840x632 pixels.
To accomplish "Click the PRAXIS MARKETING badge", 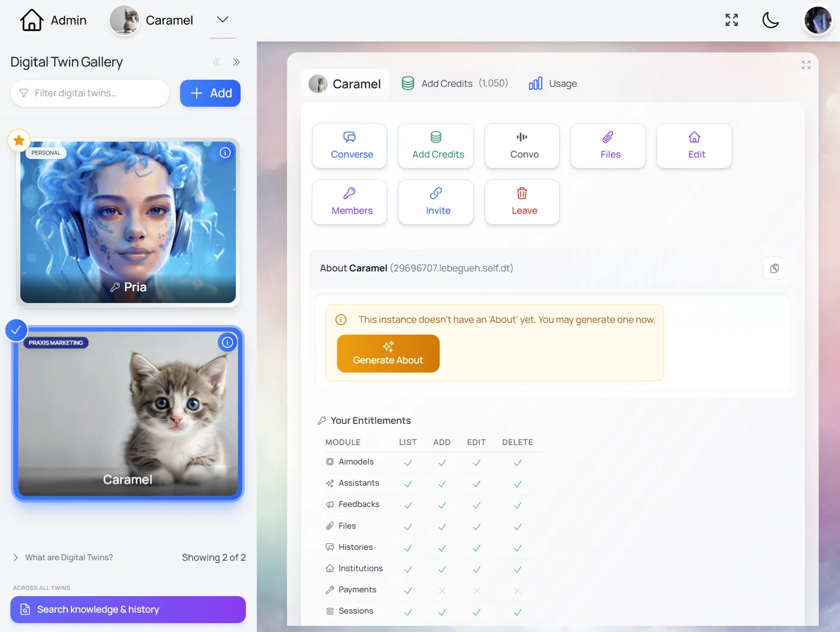I will point(56,343).
